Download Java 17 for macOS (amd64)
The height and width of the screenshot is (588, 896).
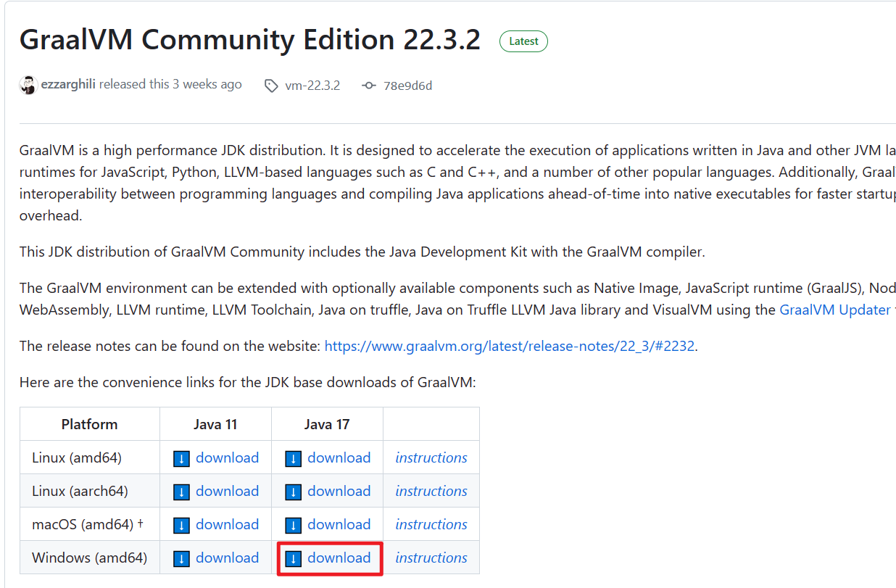(x=339, y=524)
